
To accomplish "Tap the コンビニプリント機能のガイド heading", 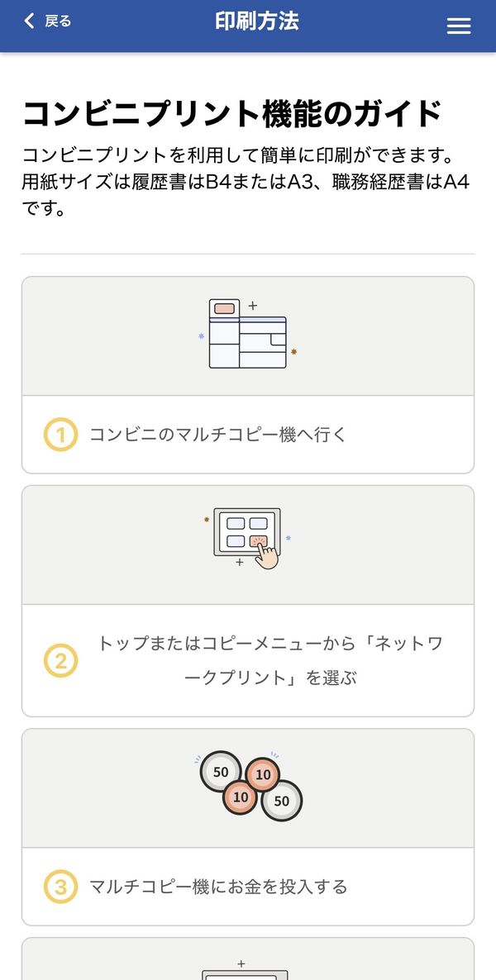I will coord(232,114).
